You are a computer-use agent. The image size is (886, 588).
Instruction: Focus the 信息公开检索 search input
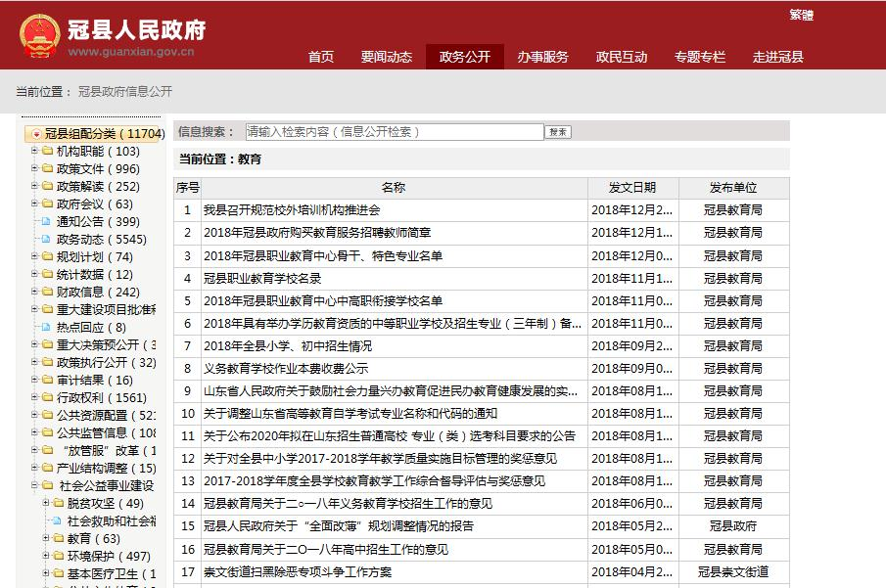[x=395, y=132]
